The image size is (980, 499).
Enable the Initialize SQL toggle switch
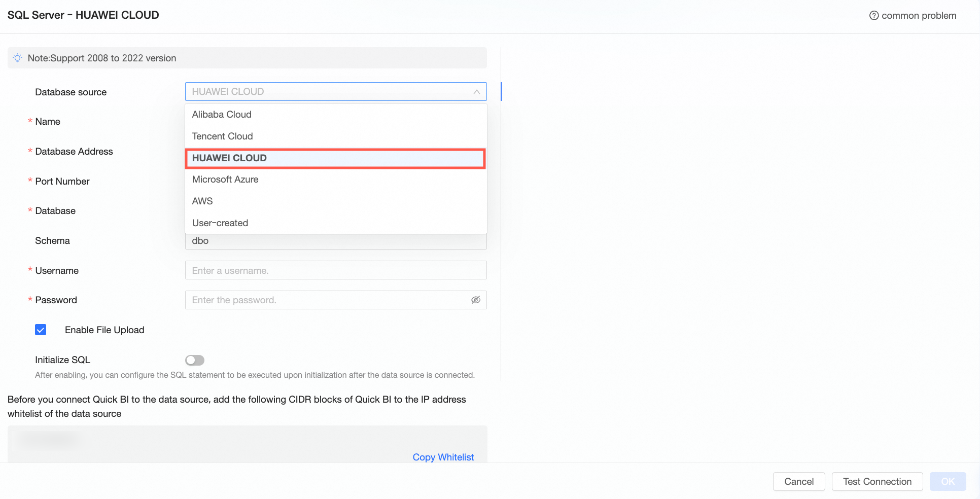coord(195,360)
